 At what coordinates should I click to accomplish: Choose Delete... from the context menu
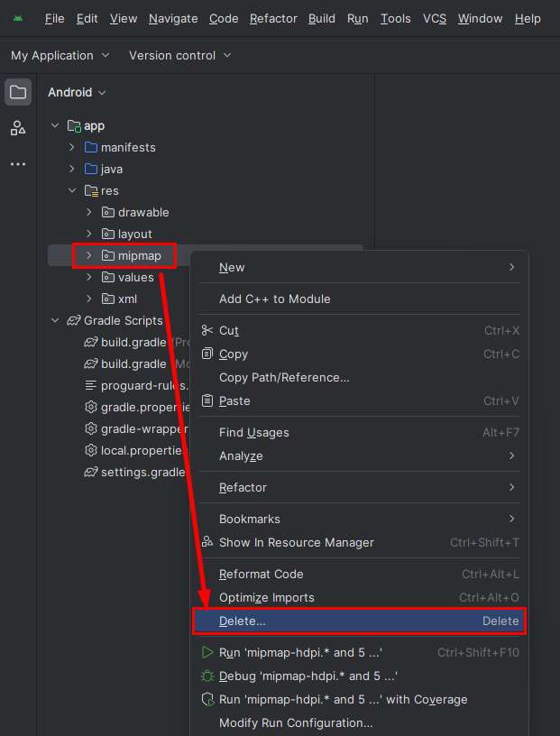pyautogui.click(x=360, y=621)
